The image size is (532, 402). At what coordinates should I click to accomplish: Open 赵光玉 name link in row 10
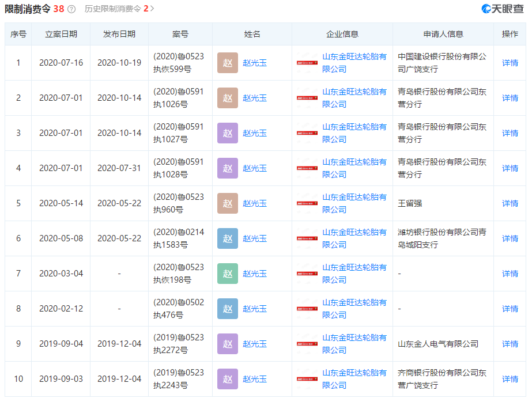(255, 379)
